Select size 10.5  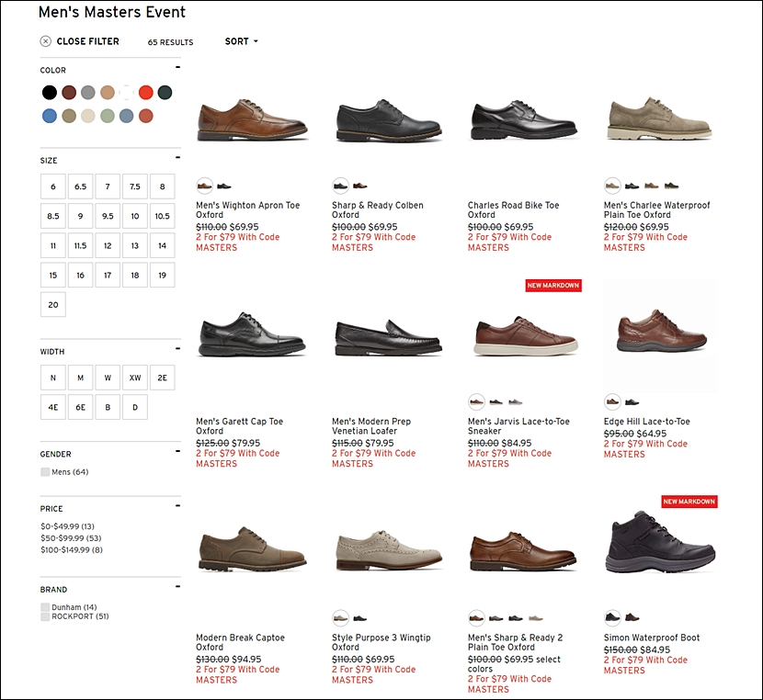pos(162,216)
